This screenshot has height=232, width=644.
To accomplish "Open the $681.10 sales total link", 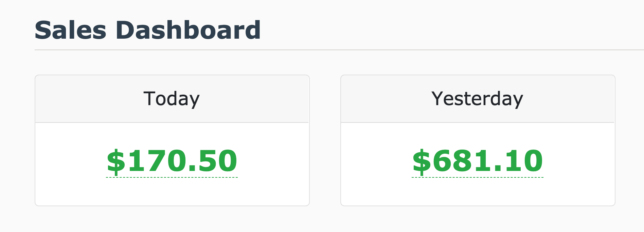I will [x=478, y=161].
